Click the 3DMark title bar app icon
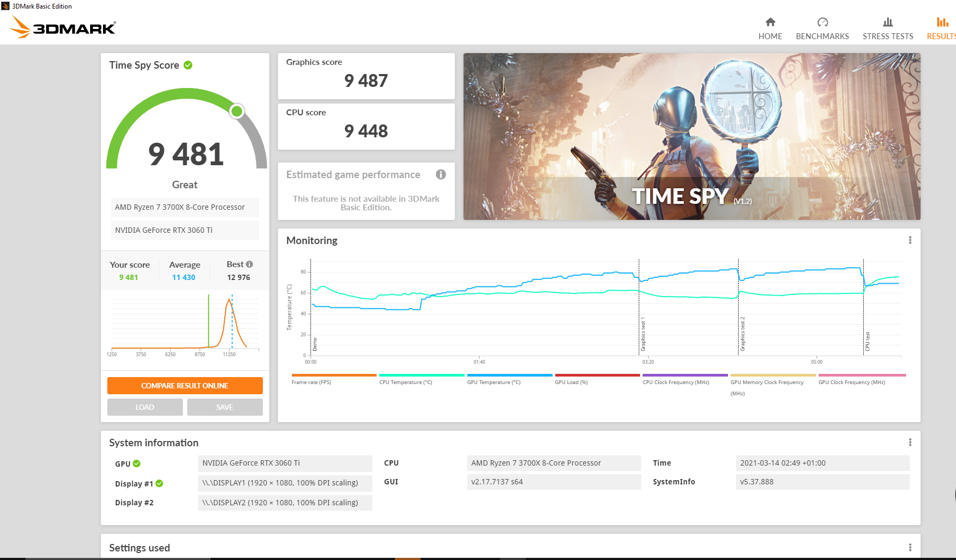 pyautogui.click(x=5, y=6)
